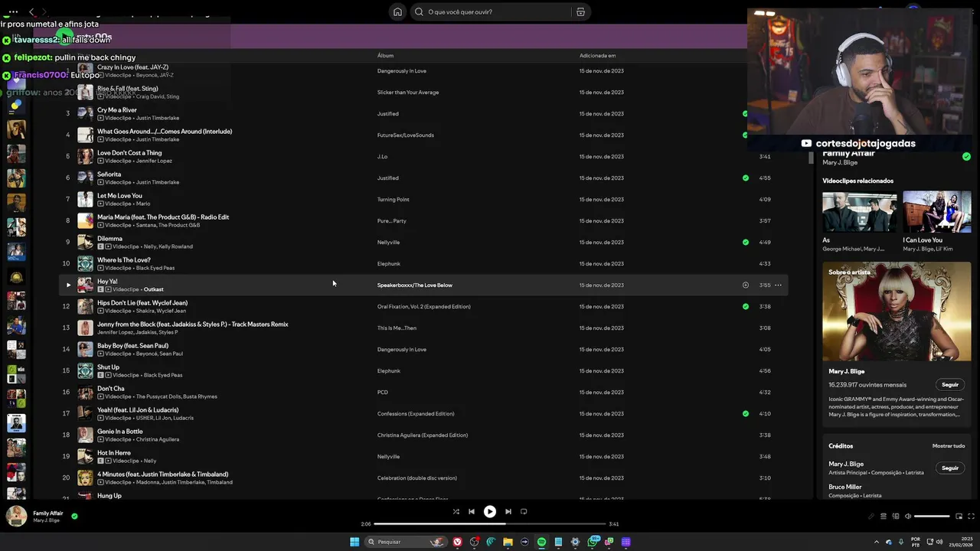Skip to the next track
The width and height of the screenshot is (980, 551).
tap(508, 511)
